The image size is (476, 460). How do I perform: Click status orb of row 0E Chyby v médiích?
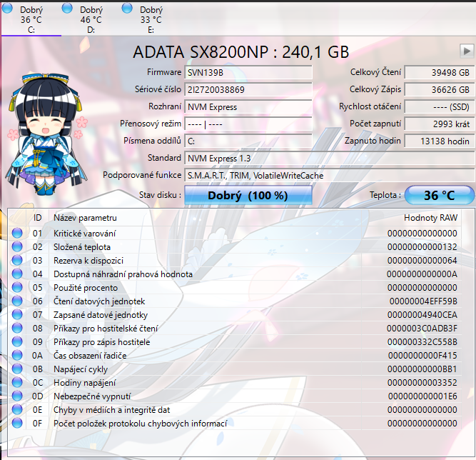(x=17, y=409)
